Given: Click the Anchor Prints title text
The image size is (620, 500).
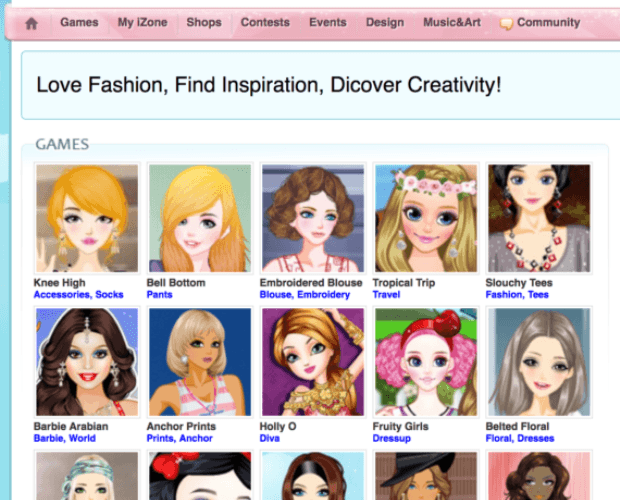Looking at the screenshot, I should click(x=181, y=426).
